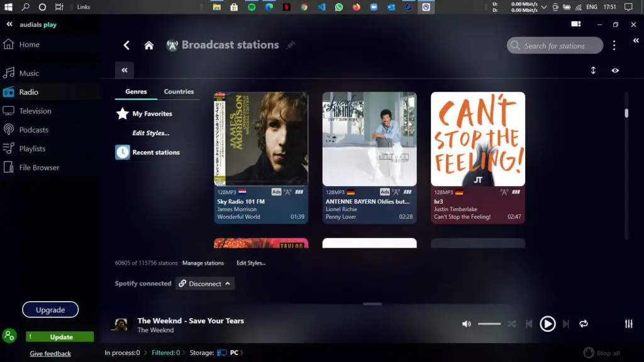644x362 pixels.
Task: Open Spotify from the Windows taskbar
Action: pos(252,7)
